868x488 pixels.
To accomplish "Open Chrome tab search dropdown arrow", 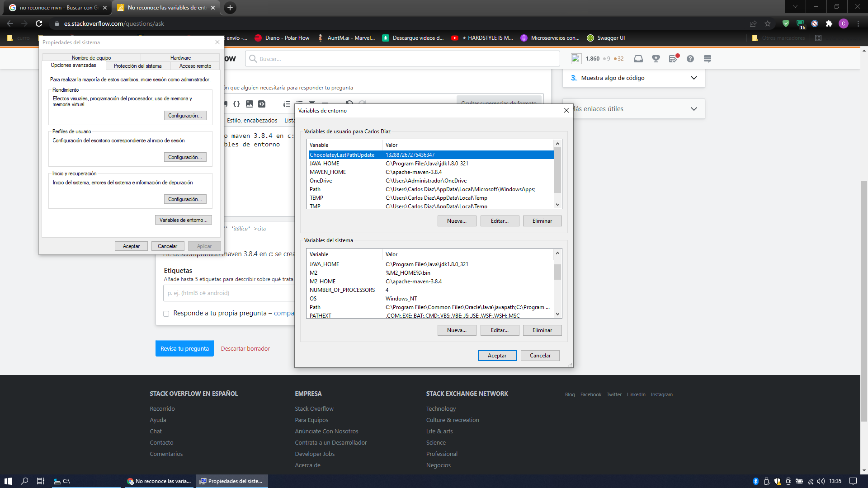I will coord(795,6).
